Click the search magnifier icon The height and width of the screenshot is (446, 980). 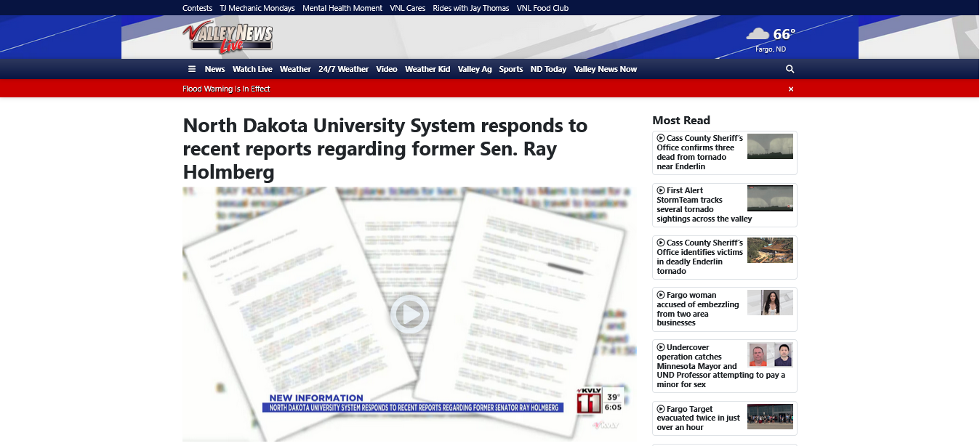[790, 69]
